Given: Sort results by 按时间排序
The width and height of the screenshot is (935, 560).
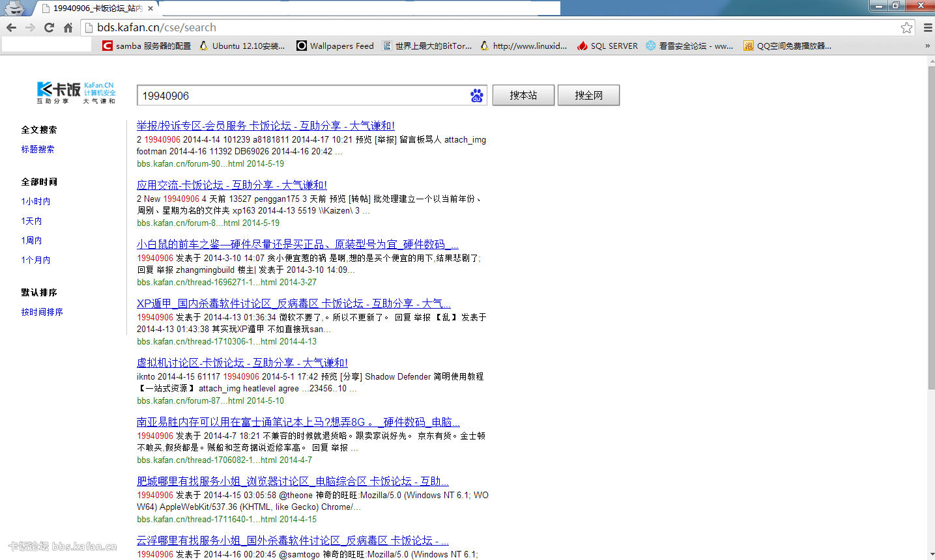Looking at the screenshot, I should pyautogui.click(x=42, y=312).
